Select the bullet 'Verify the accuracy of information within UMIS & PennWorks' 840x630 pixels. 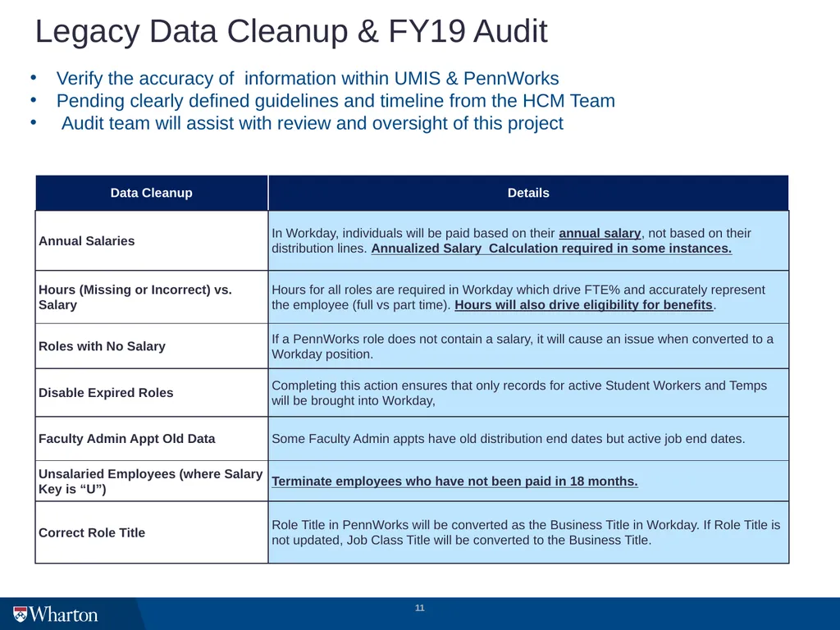(x=308, y=78)
